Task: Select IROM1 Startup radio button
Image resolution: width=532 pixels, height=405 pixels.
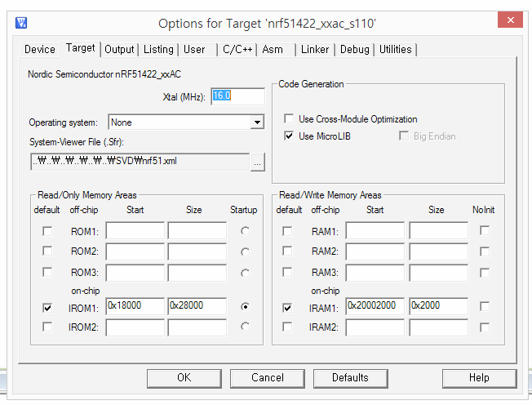Action: pos(245,306)
